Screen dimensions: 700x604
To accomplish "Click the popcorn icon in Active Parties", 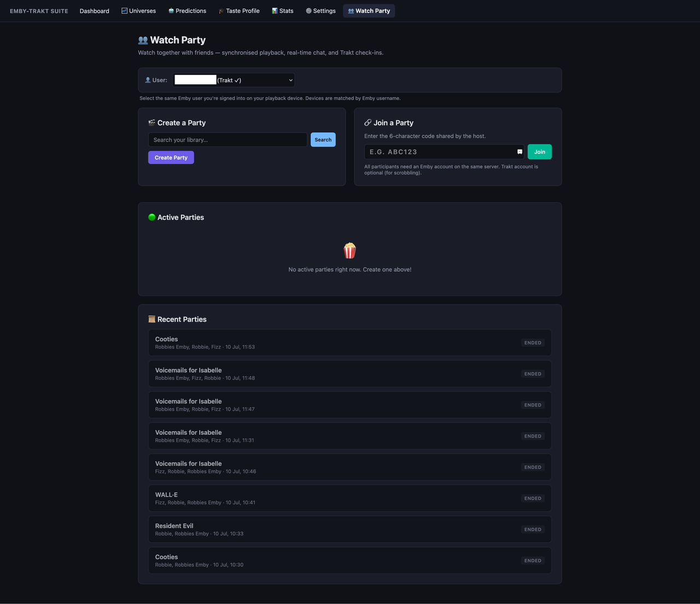I will coord(350,251).
